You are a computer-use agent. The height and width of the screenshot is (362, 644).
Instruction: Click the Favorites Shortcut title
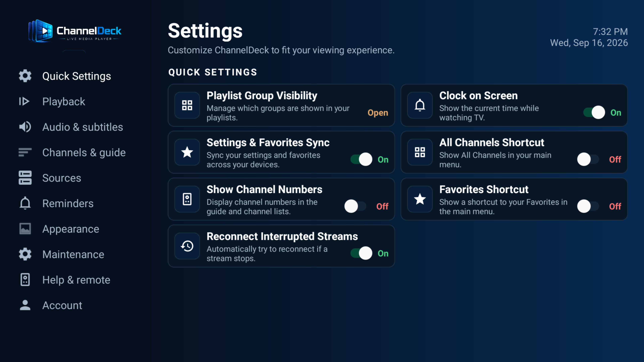(x=484, y=190)
